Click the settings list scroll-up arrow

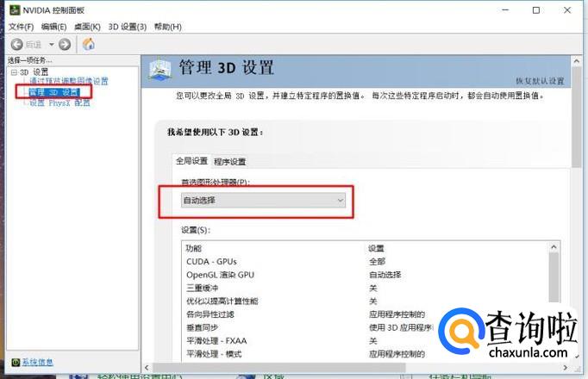point(554,247)
